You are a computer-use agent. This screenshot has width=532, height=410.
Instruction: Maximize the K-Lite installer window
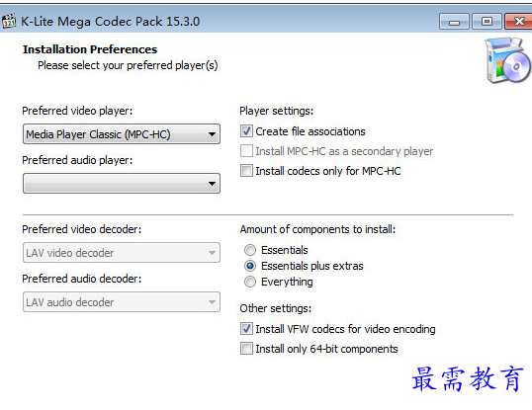point(487,22)
